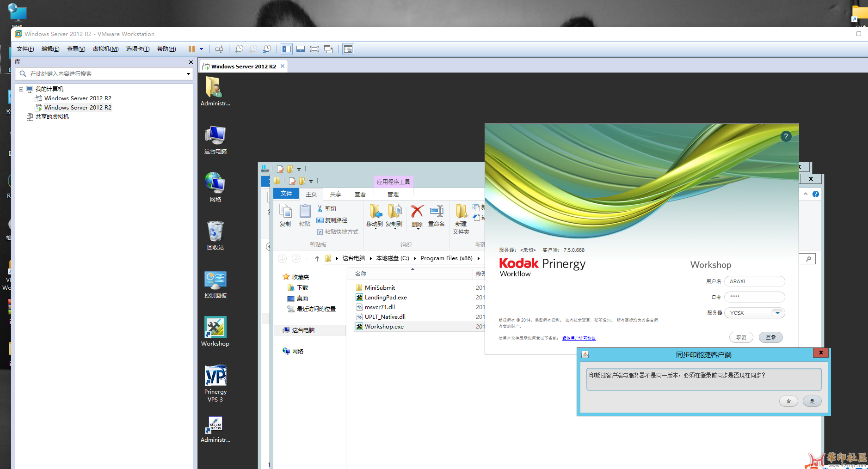Toggle the library sidebar view icon
868x469 pixels.
pyautogui.click(x=287, y=49)
